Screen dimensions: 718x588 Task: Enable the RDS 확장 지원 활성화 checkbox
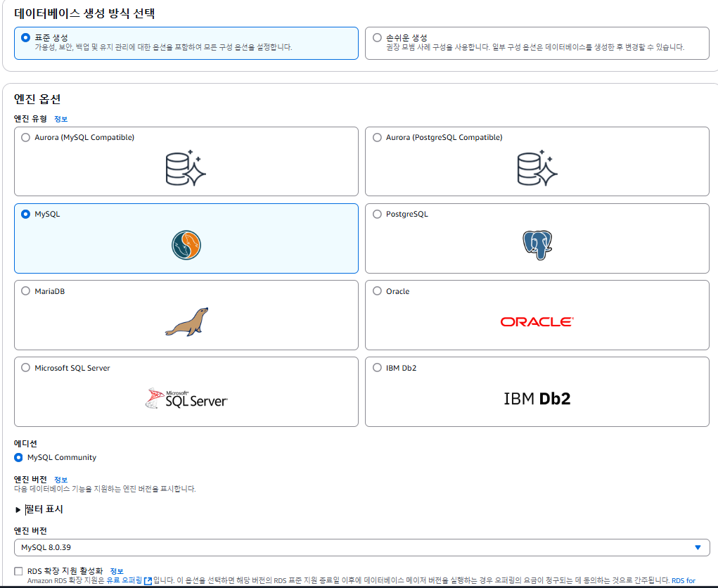click(x=18, y=571)
